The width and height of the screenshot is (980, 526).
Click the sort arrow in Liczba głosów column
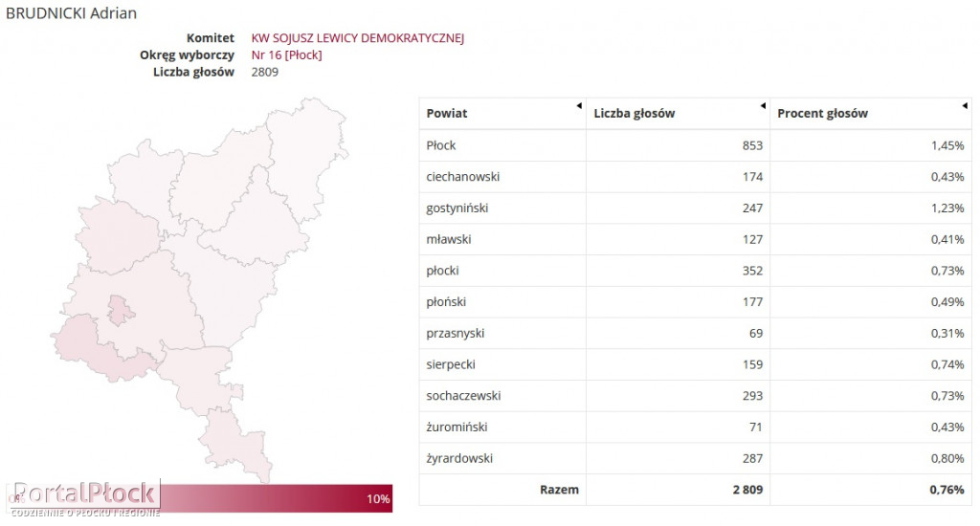763,105
